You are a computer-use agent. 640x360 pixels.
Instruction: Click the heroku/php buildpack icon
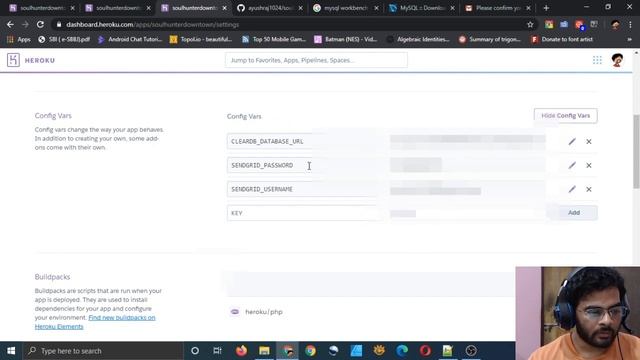[x=235, y=312]
